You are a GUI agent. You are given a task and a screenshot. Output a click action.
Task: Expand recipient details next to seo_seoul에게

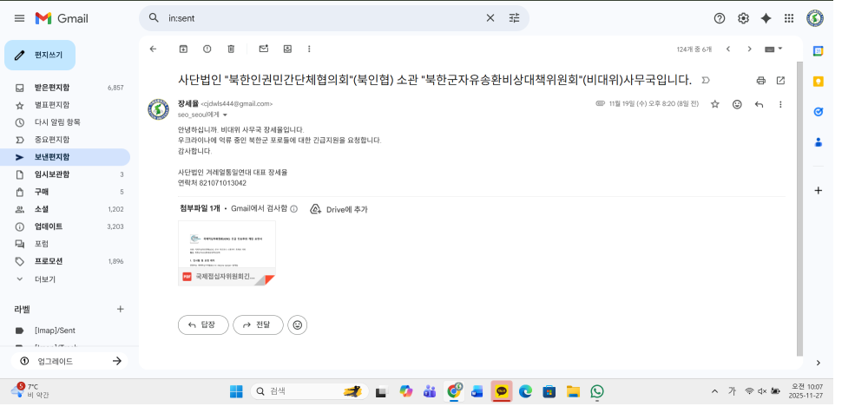point(225,115)
